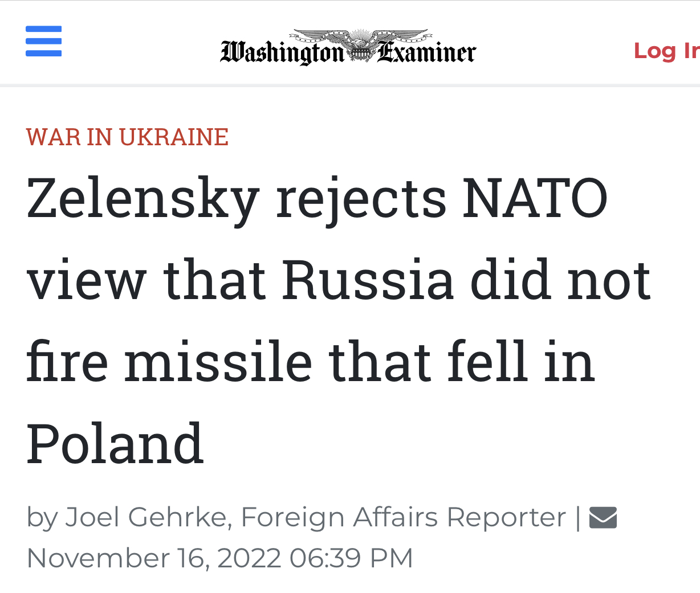Click the word Russia in headline
This screenshot has height=593, width=700.
pos(368,280)
